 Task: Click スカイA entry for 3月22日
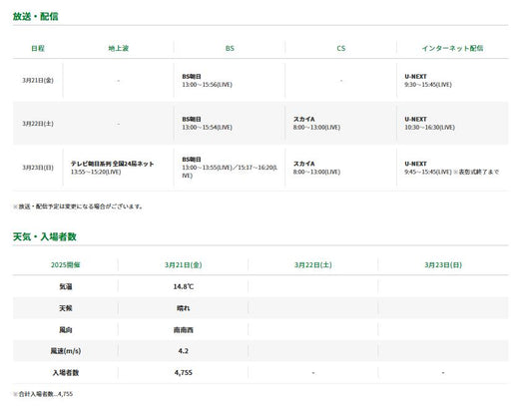(x=316, y=123)
